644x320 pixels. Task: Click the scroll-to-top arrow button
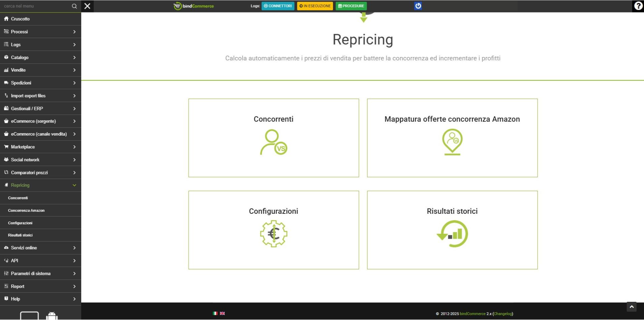[632, 307]
